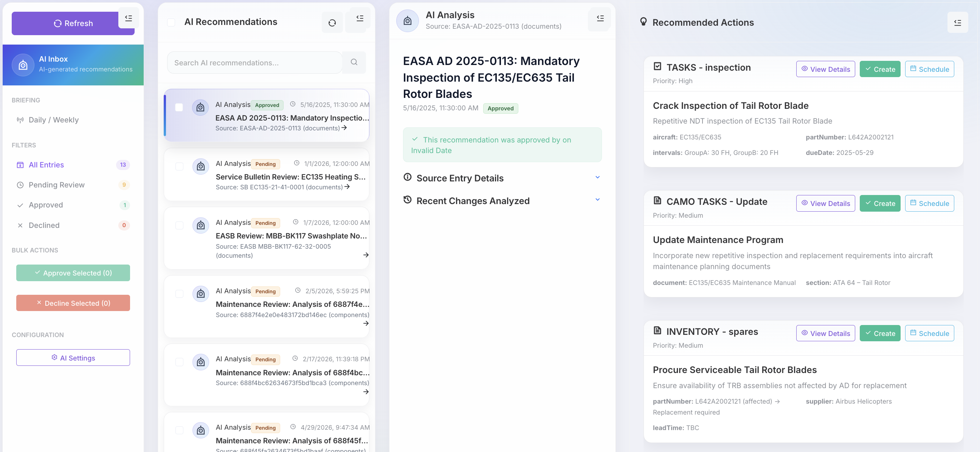Click robot icon on EASB Review card
This screenshot has width=980, height=452.
pyautogui.click(x=200, y=225)
